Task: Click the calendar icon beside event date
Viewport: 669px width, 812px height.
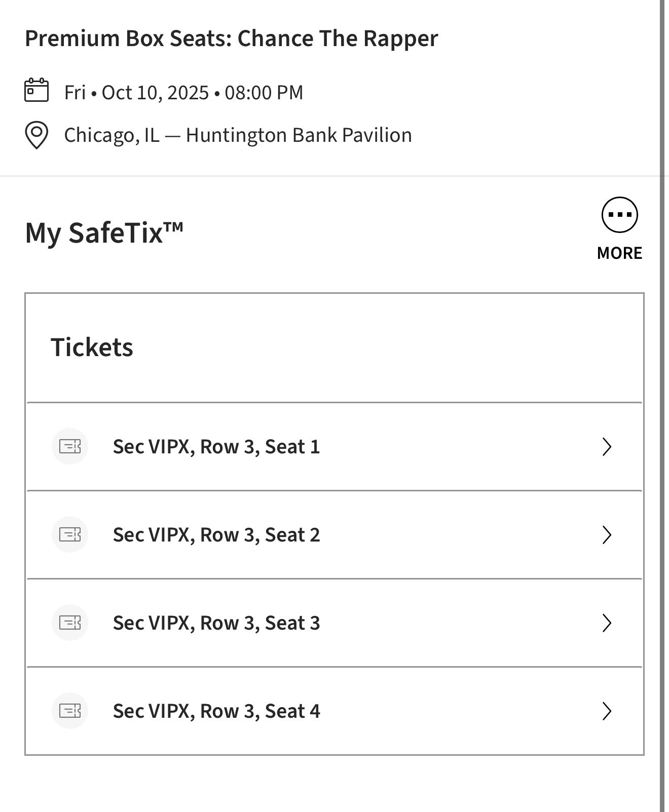Action: [36, 90]
